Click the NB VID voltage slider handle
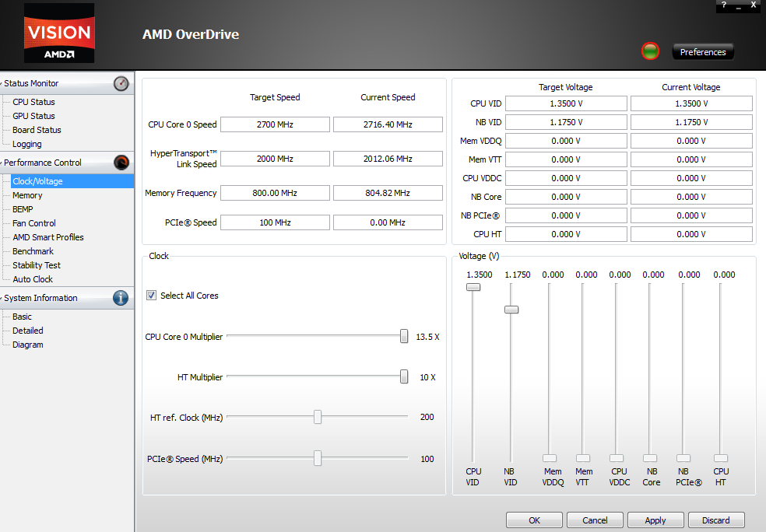The width and height of the screenshot is (766, 532). (x=511, y=310)
